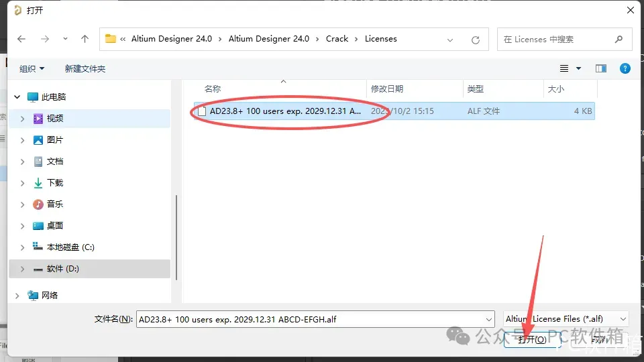Expand the 网络 tree node

pos(17,296)
